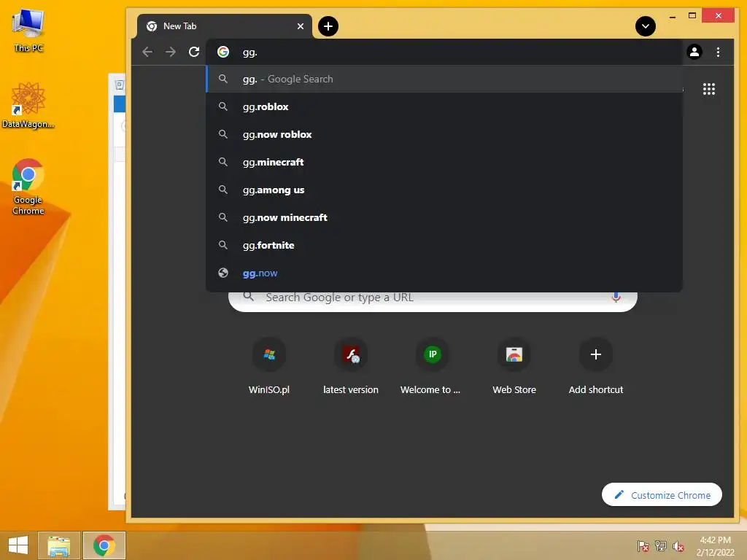
Task: Reload the page
Action: (x=194, y=52)
